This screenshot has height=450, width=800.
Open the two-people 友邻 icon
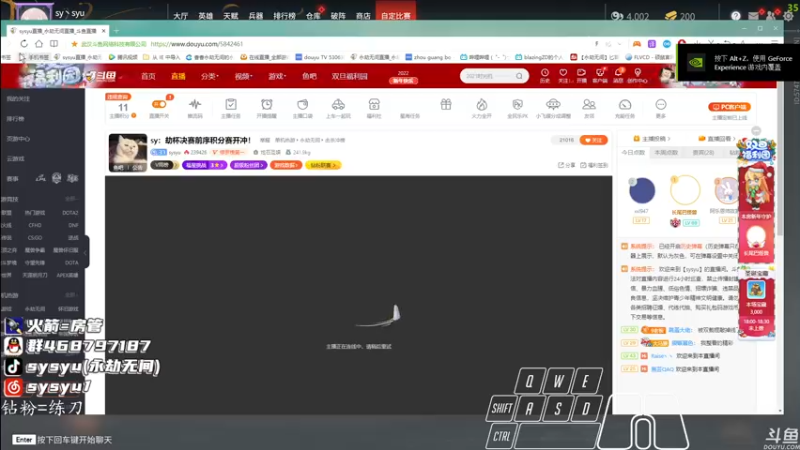(589, 105)
